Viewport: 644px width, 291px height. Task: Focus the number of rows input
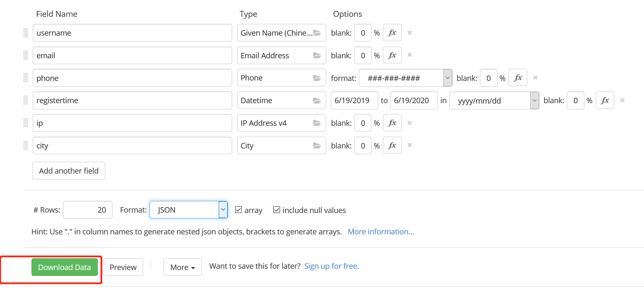click(88, 210)
